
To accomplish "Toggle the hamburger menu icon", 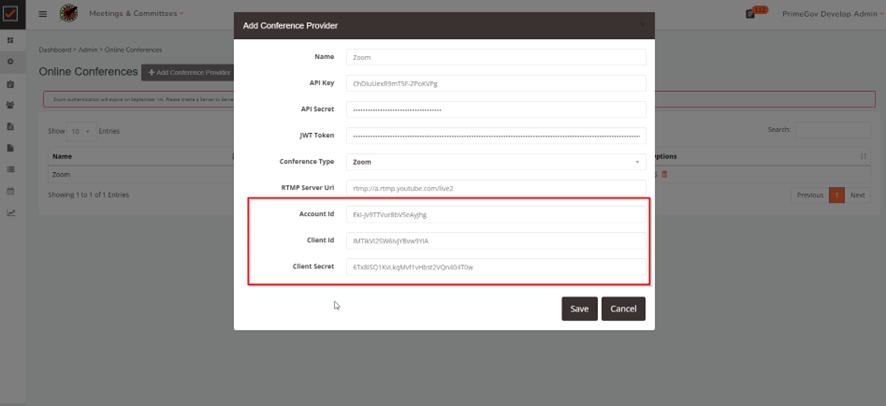I will [x=43, y=14].
